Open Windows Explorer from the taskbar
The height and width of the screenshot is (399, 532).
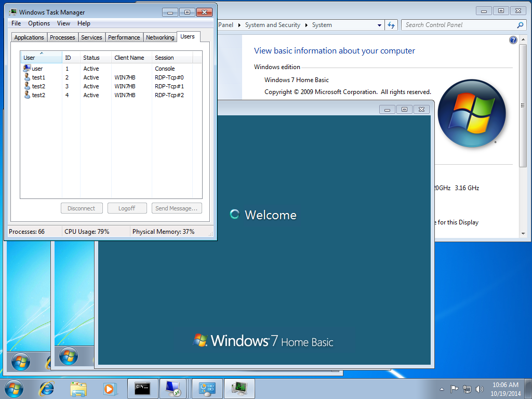coord(78,389)
